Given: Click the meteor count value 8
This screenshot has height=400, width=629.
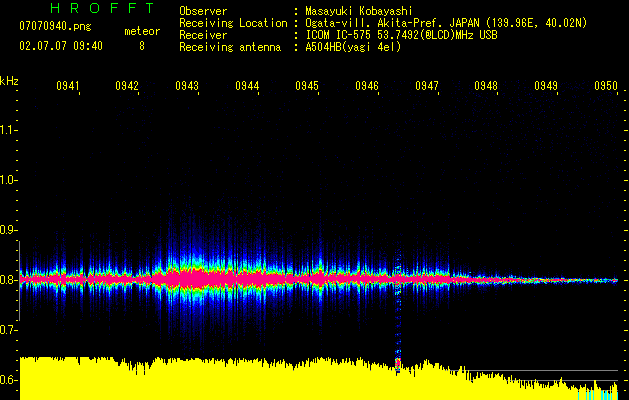Looking at the screenshot, I should [x=141, y=46].
